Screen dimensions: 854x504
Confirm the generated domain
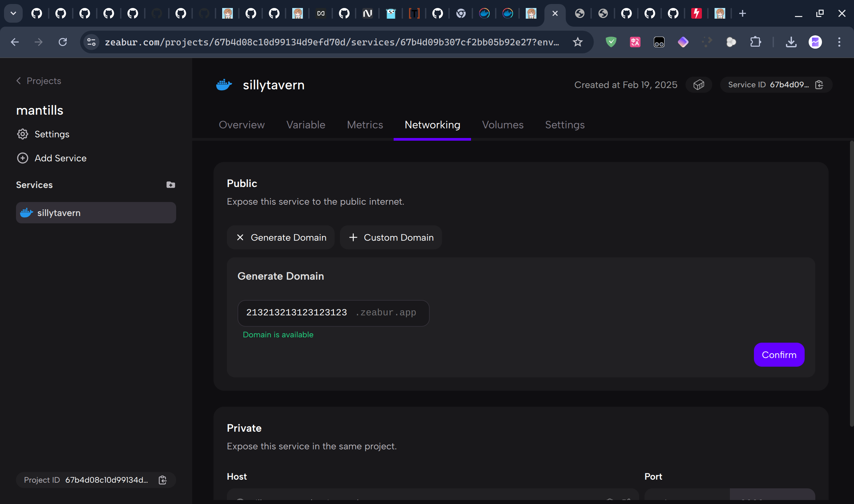(779, 355)
